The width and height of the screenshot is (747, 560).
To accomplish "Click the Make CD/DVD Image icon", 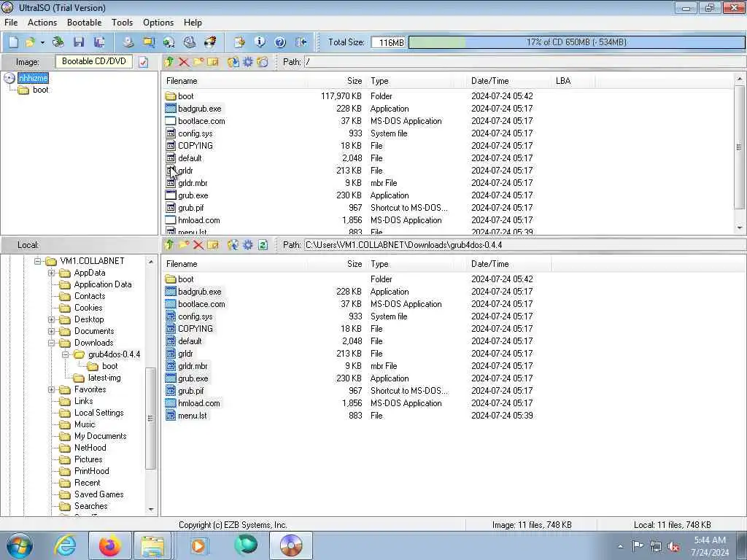I will [128, 42].
